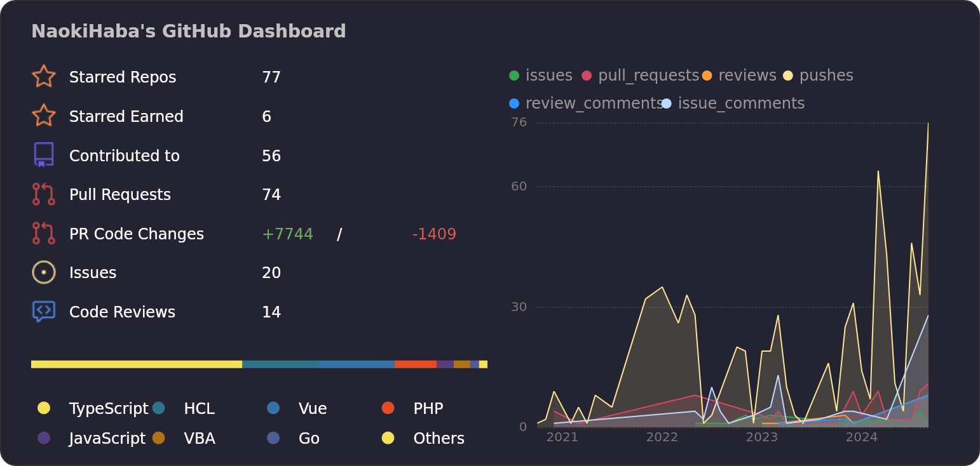Screen dimensions: 980x466
Task: Click the PHP color dot
Action: pos(388,408)
